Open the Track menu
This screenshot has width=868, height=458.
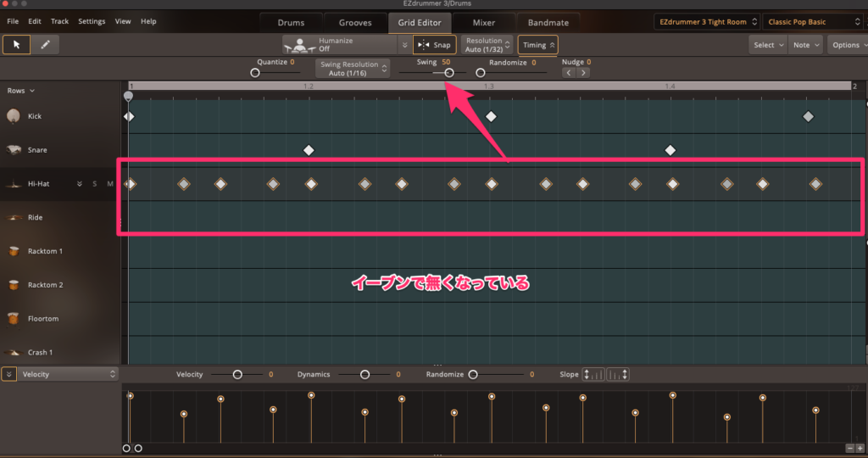tap(59, 21)
